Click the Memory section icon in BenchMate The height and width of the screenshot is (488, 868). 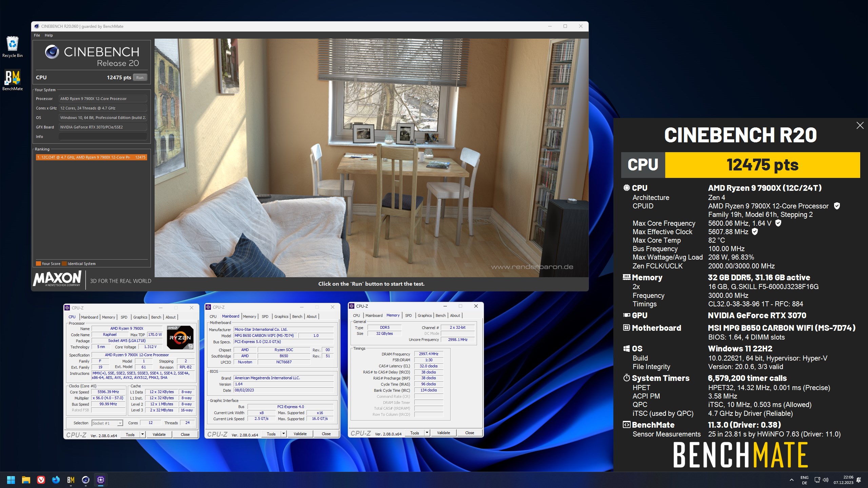[626, 277]
